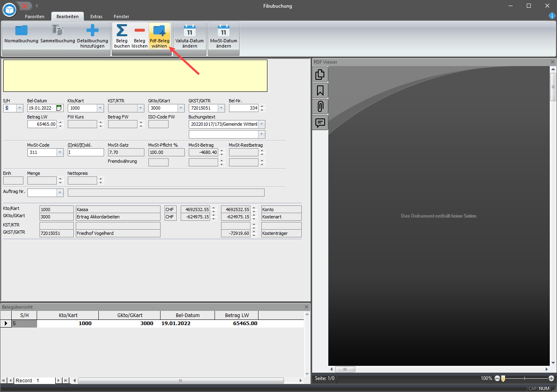This screenshot has height=392, width=557.
Task: Open Bel-Datum calendar picker
Action: point(59,108)
